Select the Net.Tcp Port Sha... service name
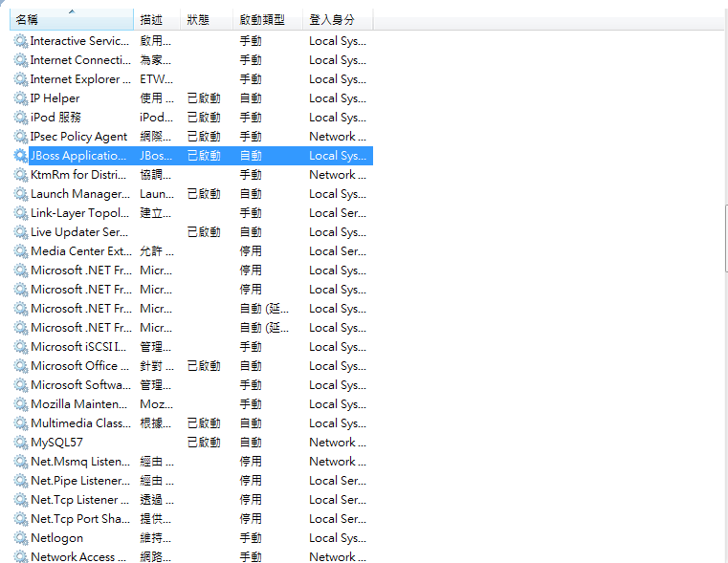This screenshot has width=728, height=563. pos(79,519)
